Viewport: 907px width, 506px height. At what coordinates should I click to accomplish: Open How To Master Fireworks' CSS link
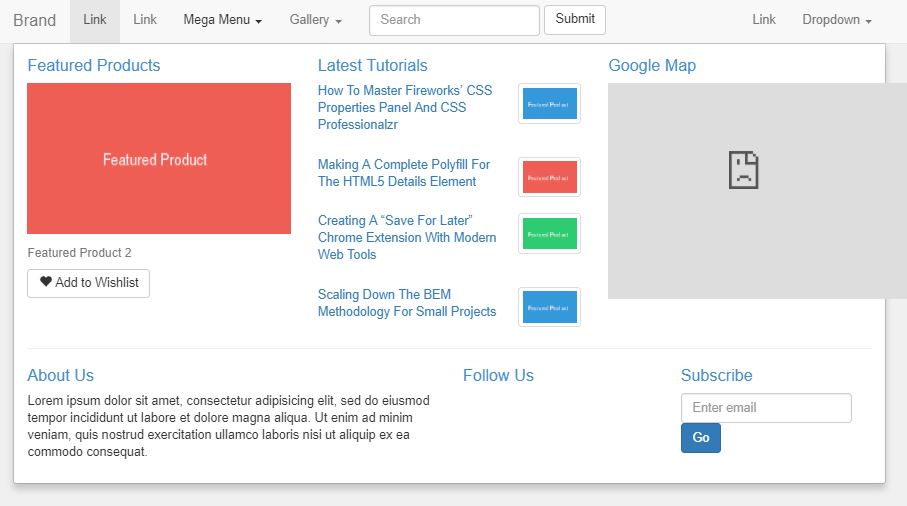click(x=405, y=107)
